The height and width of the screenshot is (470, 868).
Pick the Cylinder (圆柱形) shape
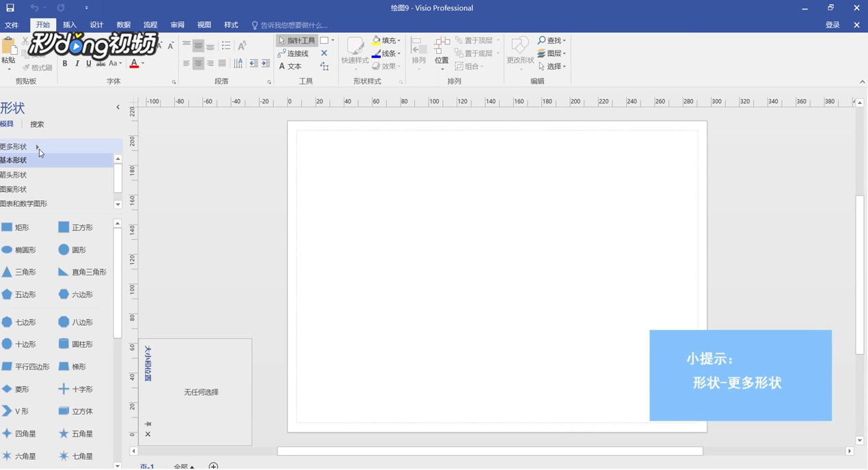coord(75,344)
